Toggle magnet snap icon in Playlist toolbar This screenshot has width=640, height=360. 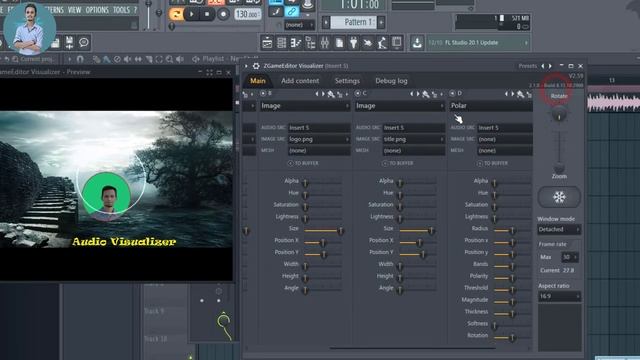80,59
